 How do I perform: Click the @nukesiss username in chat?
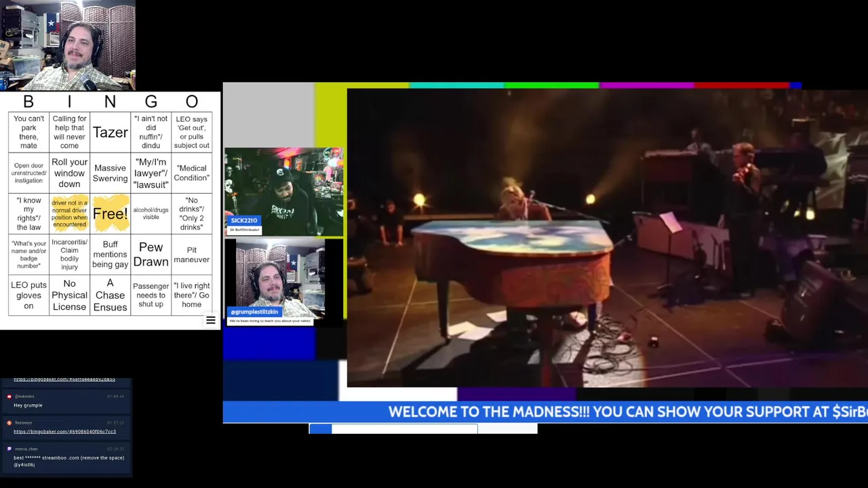click(24, 396)
